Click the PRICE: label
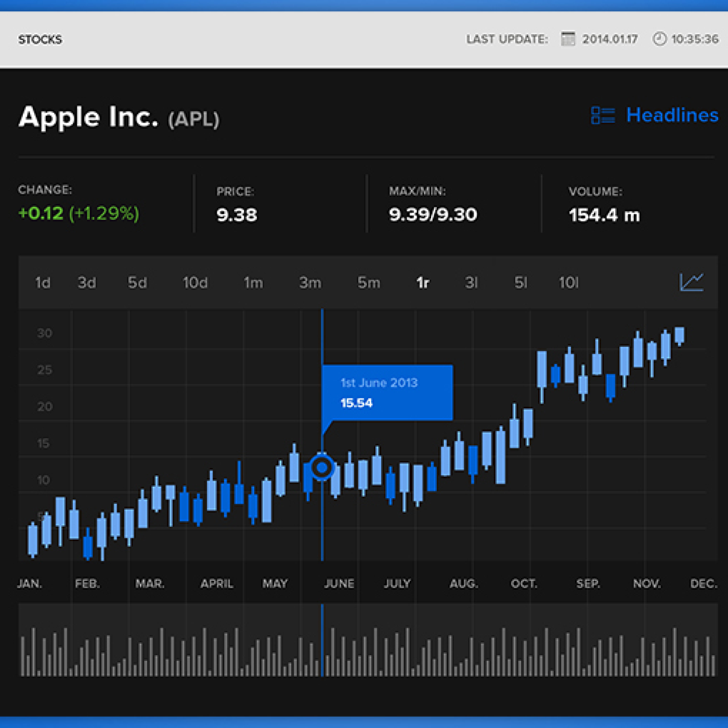The width and height of the screenshot is (728, 728). [236, 192]
